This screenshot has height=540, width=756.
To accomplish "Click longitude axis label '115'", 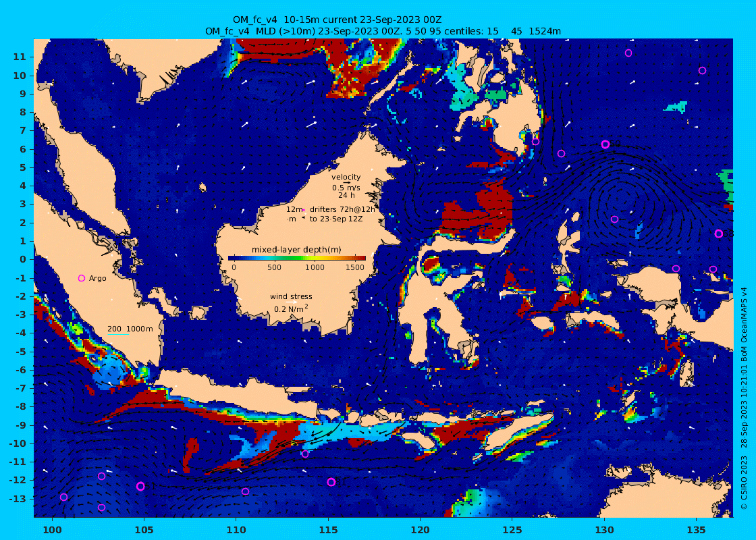I will [x=328, y=530].
